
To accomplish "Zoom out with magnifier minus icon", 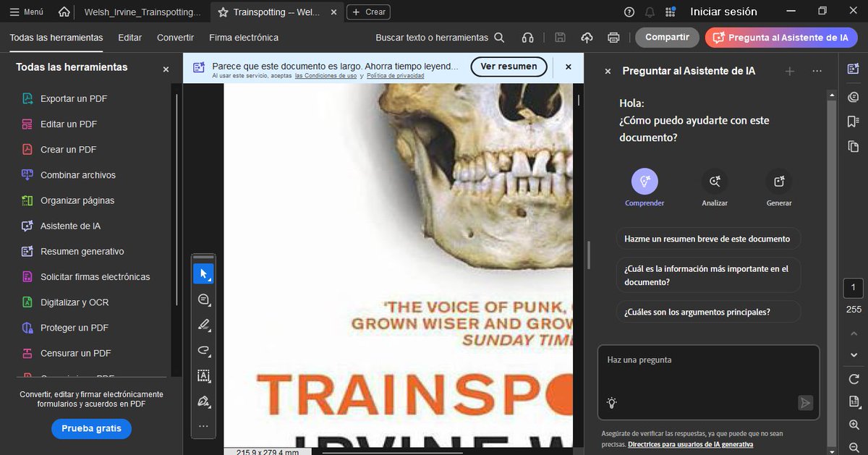I will 854,447.
